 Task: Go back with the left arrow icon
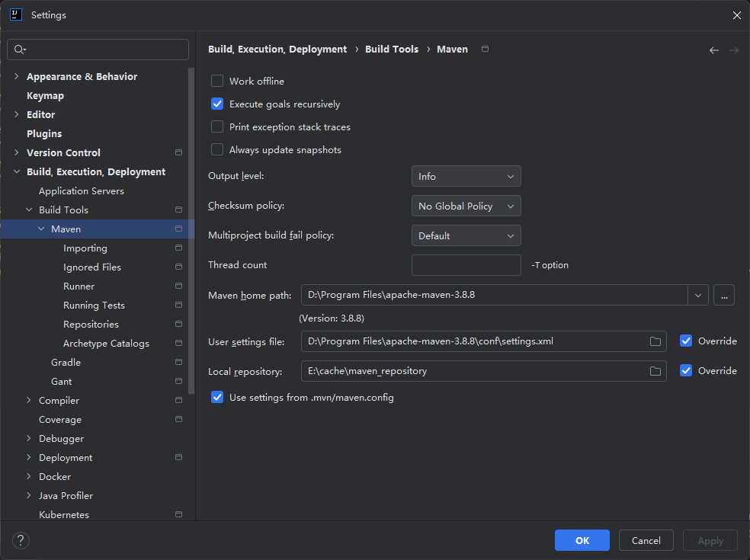tap(713, 50)
